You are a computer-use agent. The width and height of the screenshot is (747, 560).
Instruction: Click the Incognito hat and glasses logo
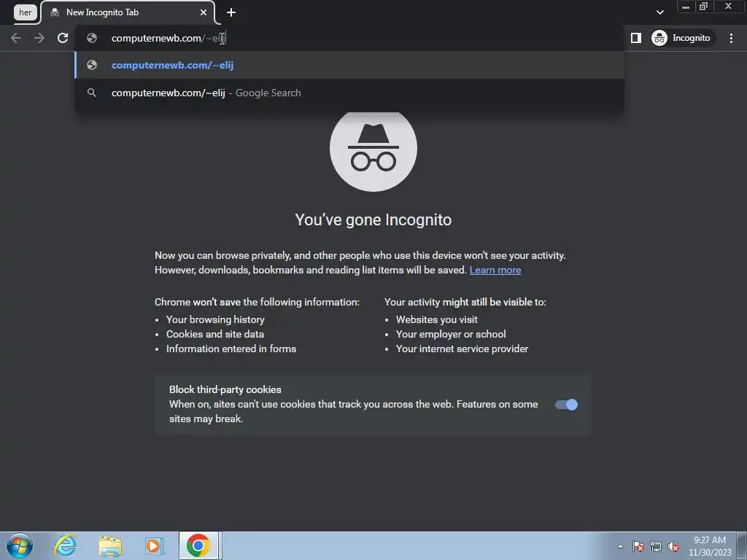coord(373,149)
